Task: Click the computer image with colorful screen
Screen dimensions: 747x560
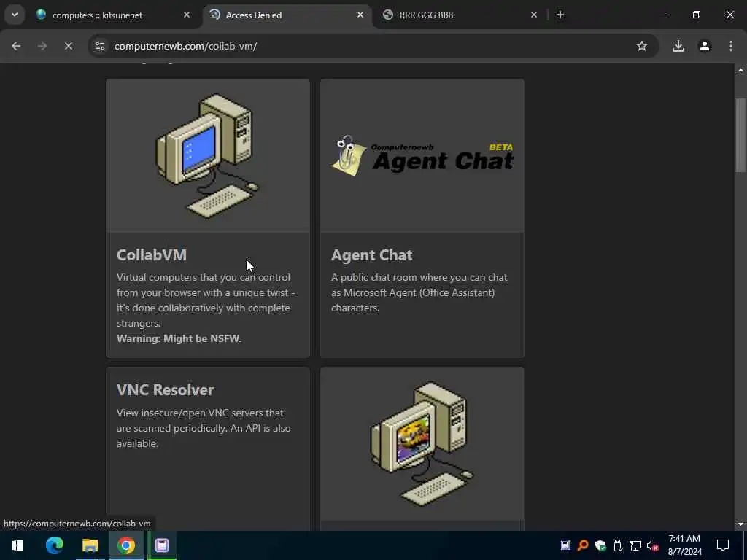Action: 422,444
